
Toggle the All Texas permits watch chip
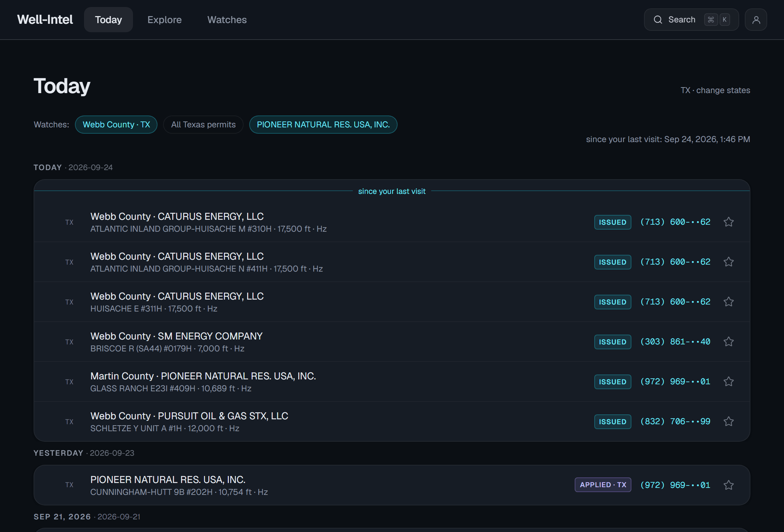click(x=203, y=125)
